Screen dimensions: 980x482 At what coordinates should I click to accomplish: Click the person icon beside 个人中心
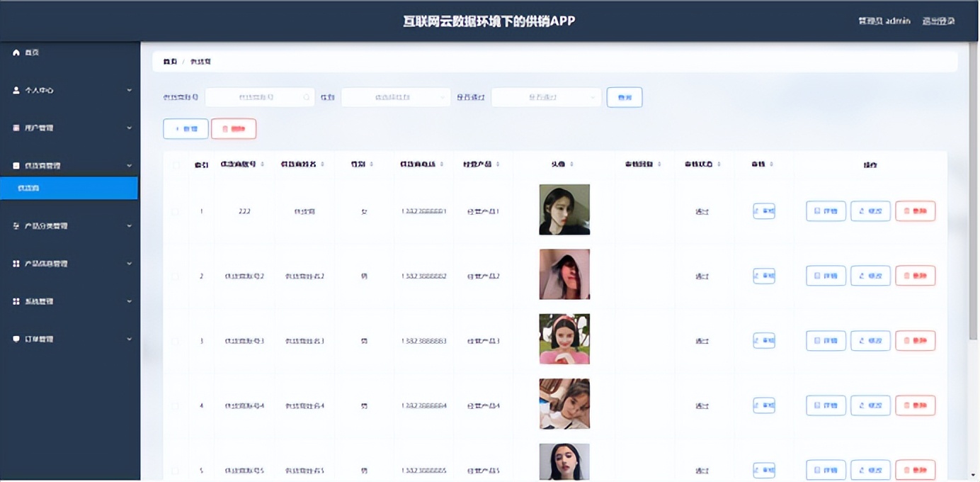coord(16,90)
